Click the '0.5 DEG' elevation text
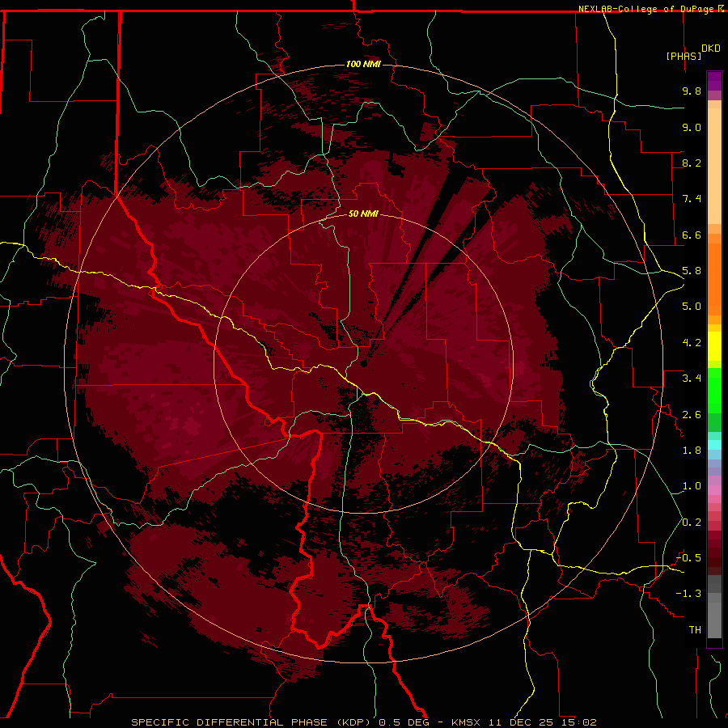Viewport: 728px width, 728px height. coord(404,722)
